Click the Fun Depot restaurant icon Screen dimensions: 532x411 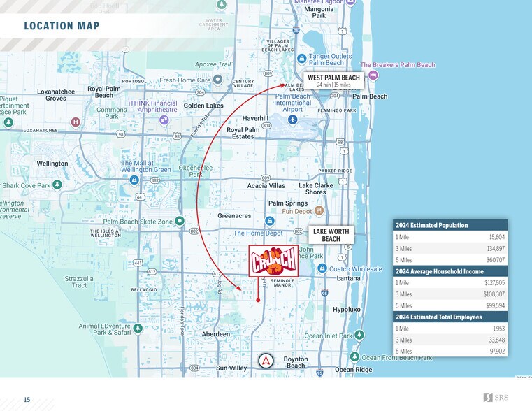point(319,211)
